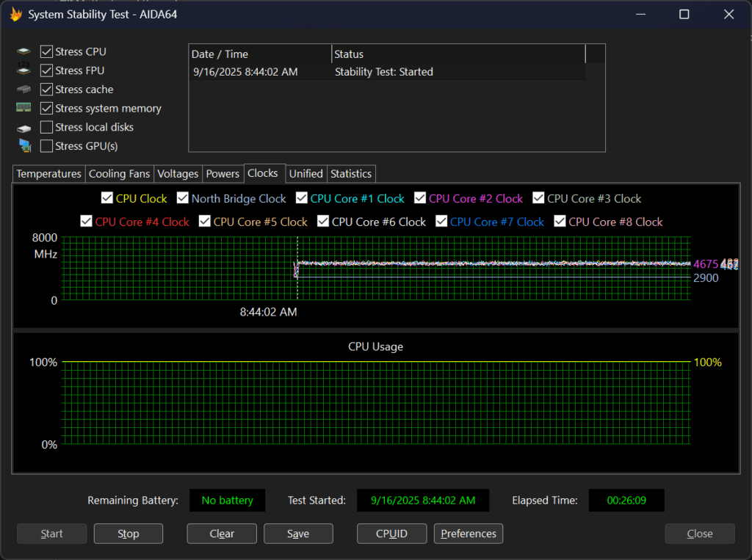
Task: Switch to the Unified tab
Action: click(x=306, y=173)
